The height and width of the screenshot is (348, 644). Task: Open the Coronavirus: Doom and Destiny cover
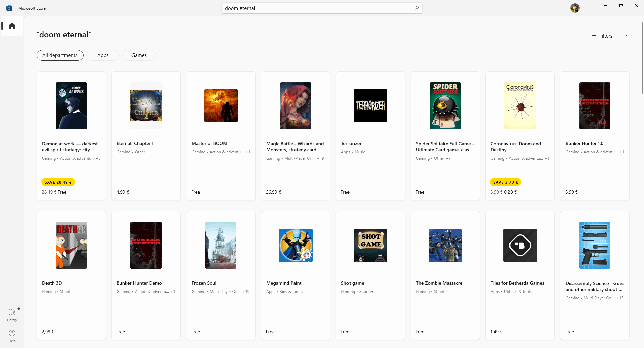tap(520, 106)
